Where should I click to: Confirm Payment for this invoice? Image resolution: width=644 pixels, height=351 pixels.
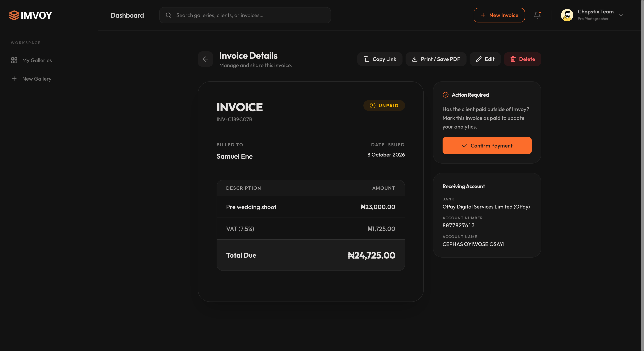(x=487, y=146)
